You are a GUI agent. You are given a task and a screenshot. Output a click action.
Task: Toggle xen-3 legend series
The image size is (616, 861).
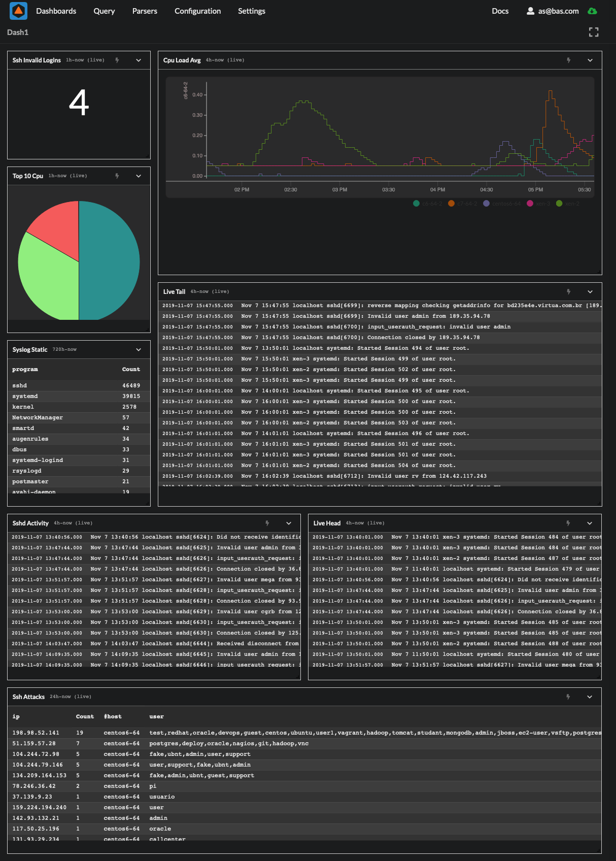click(x=539, y=204)
